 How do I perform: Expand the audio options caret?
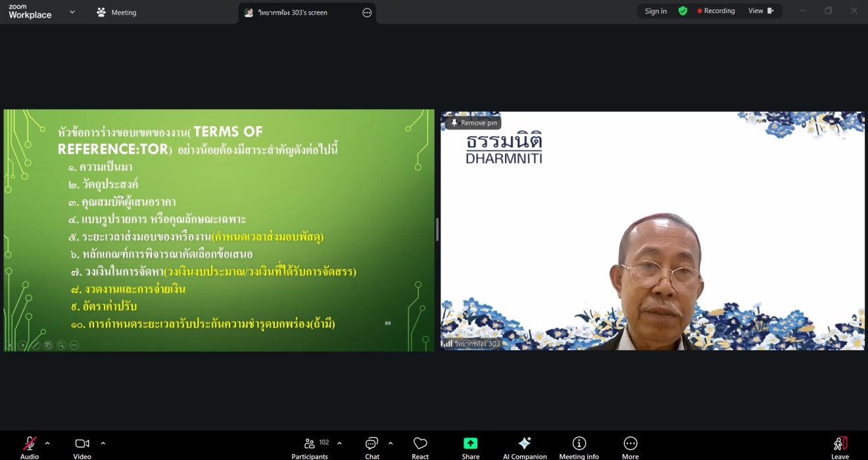[x=47, y=444]
